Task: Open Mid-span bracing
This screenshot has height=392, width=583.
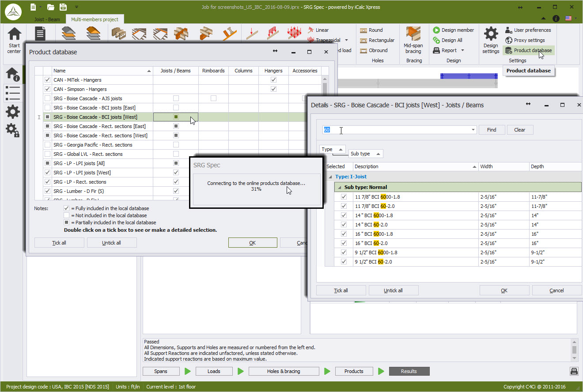Action: [x=413, y=41]
